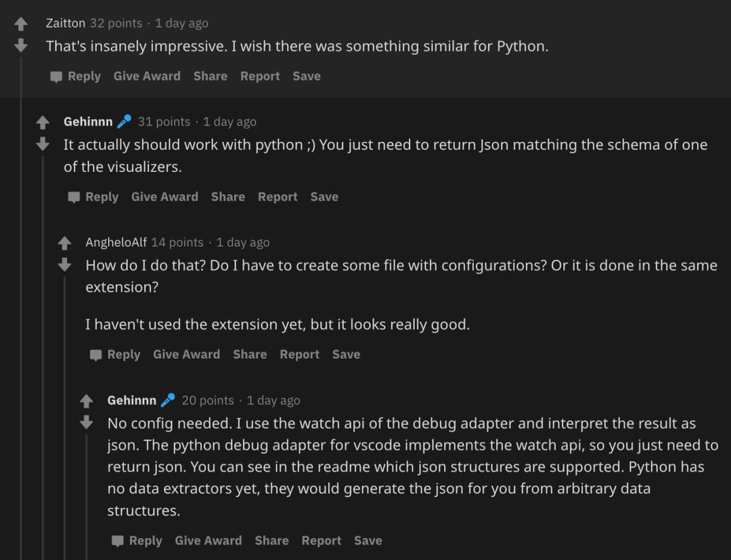Open Zaitton's user profile
731x560 pixels.
tap(65, 23)
